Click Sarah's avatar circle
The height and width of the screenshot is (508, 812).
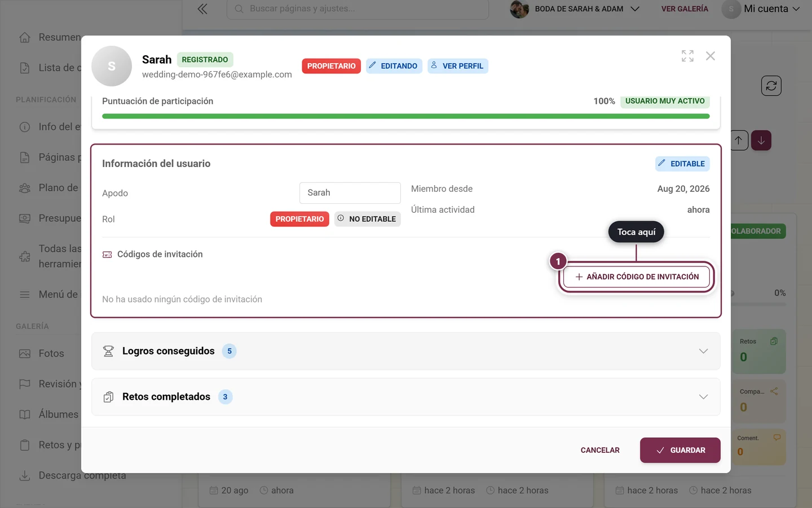pos(112,66)
